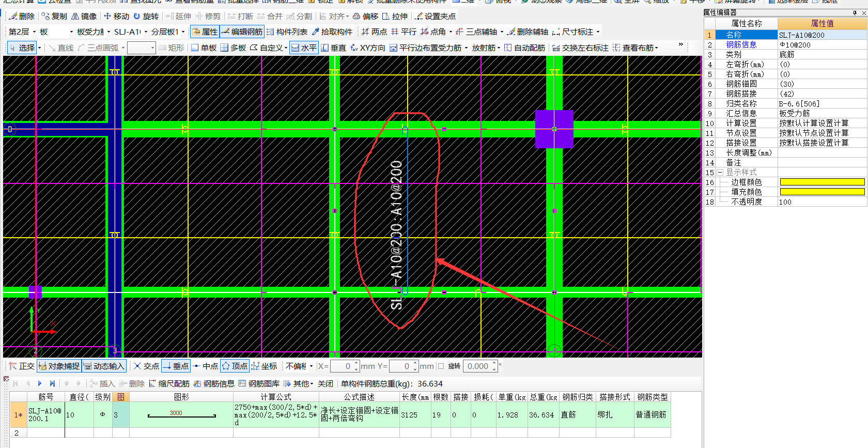
Task: Open 构件列表 component list
Action: [287, 32]
